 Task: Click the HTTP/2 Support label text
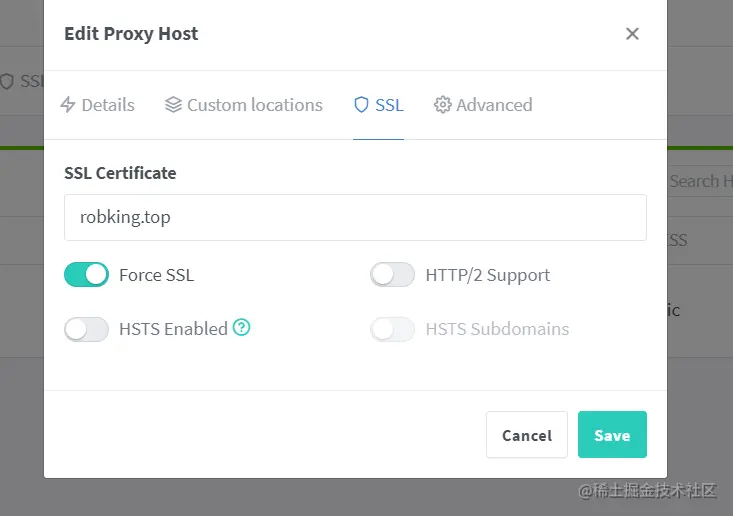487,275
